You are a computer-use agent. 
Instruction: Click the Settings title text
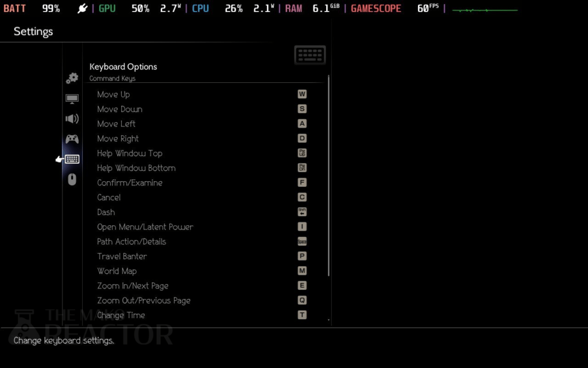[x=33, y=31]
